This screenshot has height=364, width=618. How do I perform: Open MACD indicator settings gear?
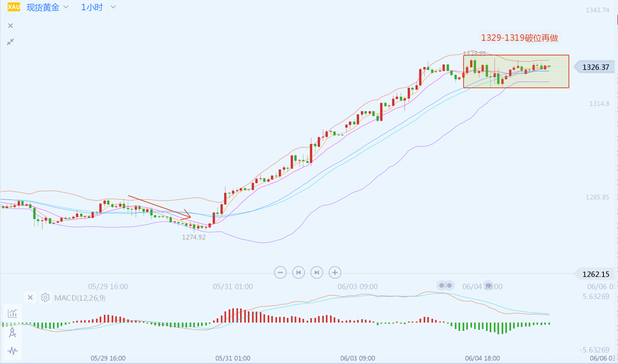pos(45,297)
